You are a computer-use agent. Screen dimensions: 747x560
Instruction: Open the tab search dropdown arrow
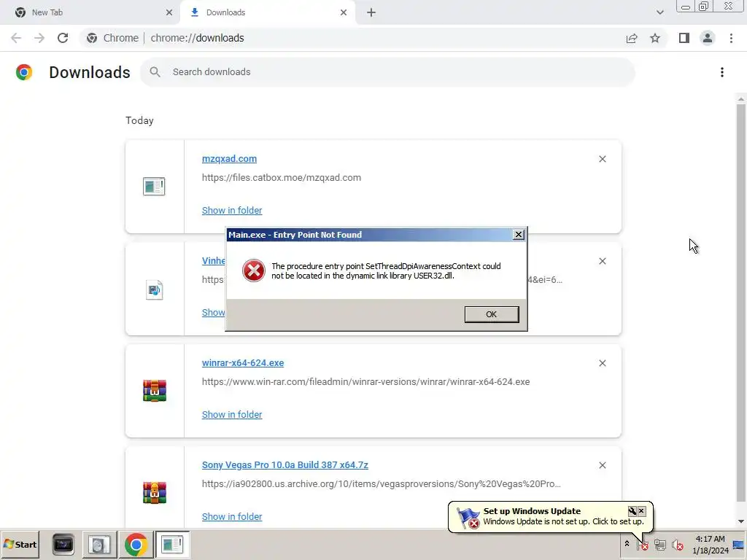659,12
